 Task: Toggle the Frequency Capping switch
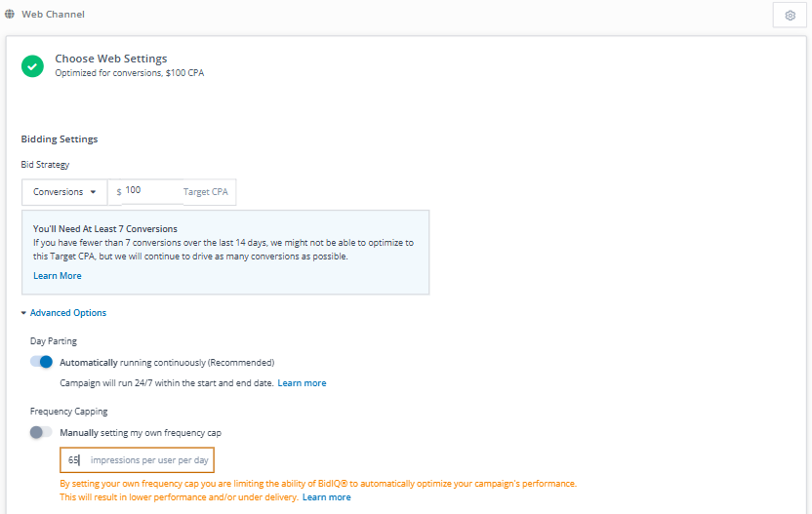point(41,432)
